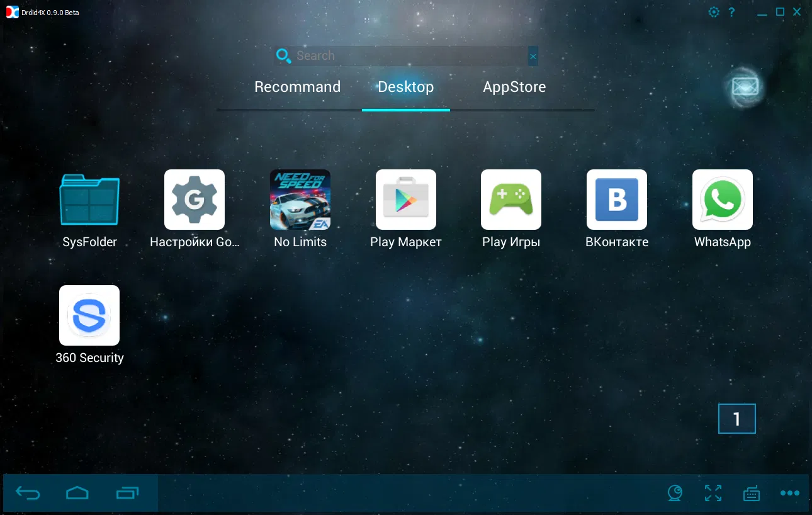Clear the search box with X
812x515 pixels.
click(x=533, y=57)
